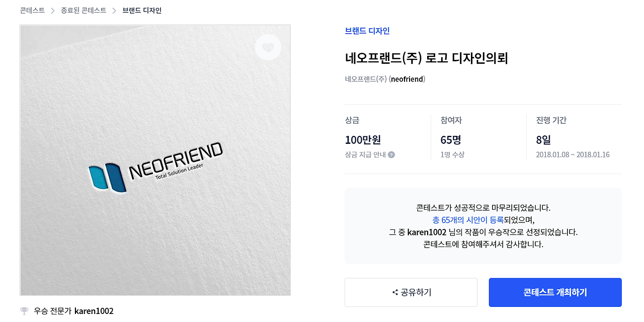Click the first breadcrumb chevron after 콘테스트
The width and height of the screenshot is (644, 322).
pos(53,11)
